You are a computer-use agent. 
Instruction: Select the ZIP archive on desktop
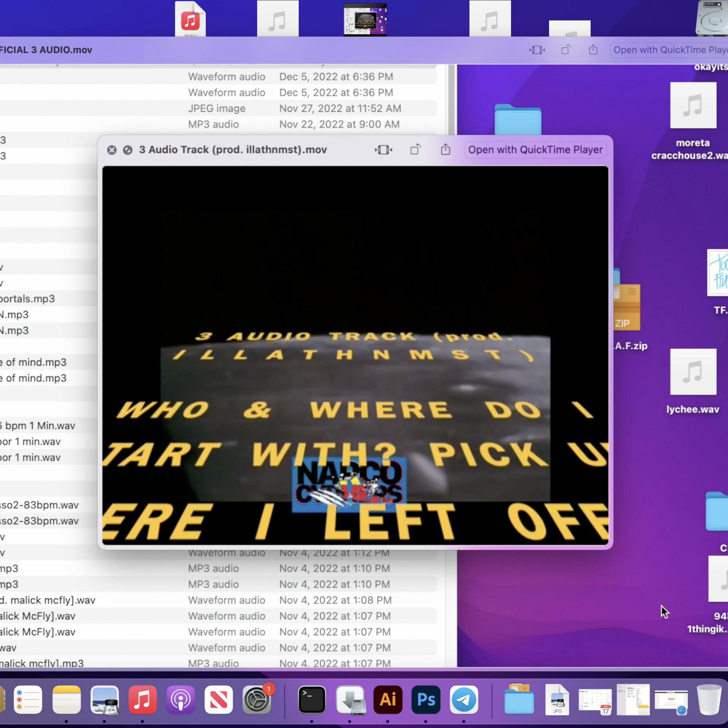(627, 307)
